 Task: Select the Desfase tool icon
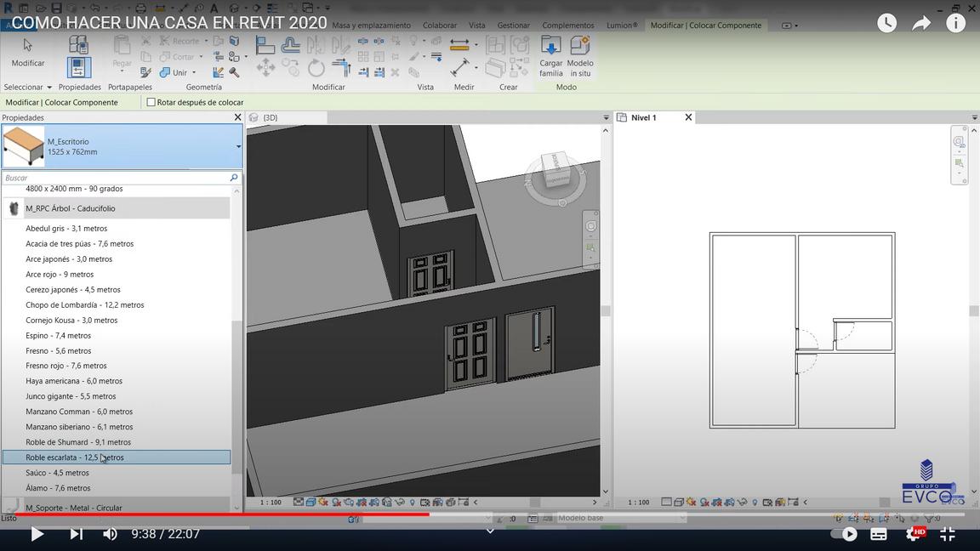tap(291, 45)
